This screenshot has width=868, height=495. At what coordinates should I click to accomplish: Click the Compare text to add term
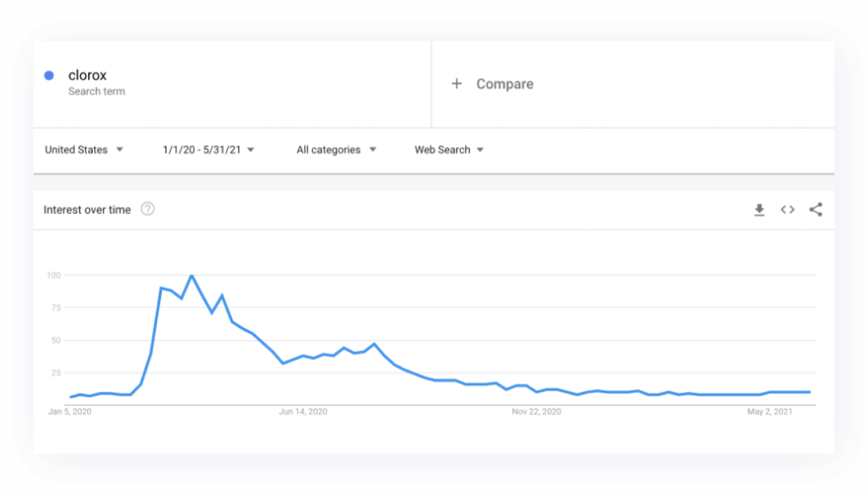point(505,84)
